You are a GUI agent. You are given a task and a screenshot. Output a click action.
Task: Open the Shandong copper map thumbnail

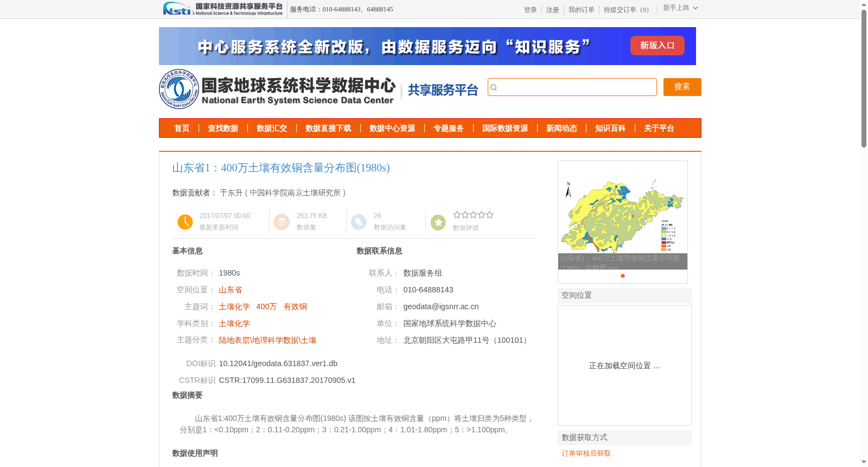tap(623, 215)
